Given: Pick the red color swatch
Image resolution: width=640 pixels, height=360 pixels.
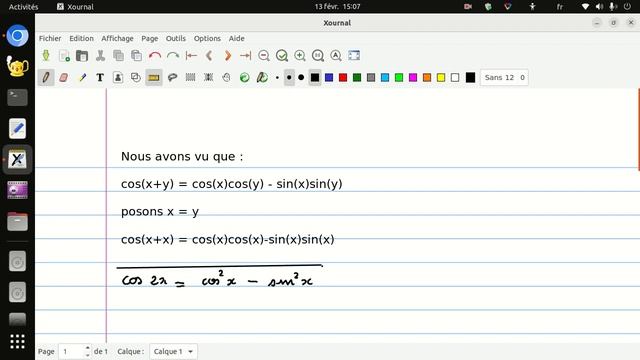Looking at the screenshot, I should point(343,78).
